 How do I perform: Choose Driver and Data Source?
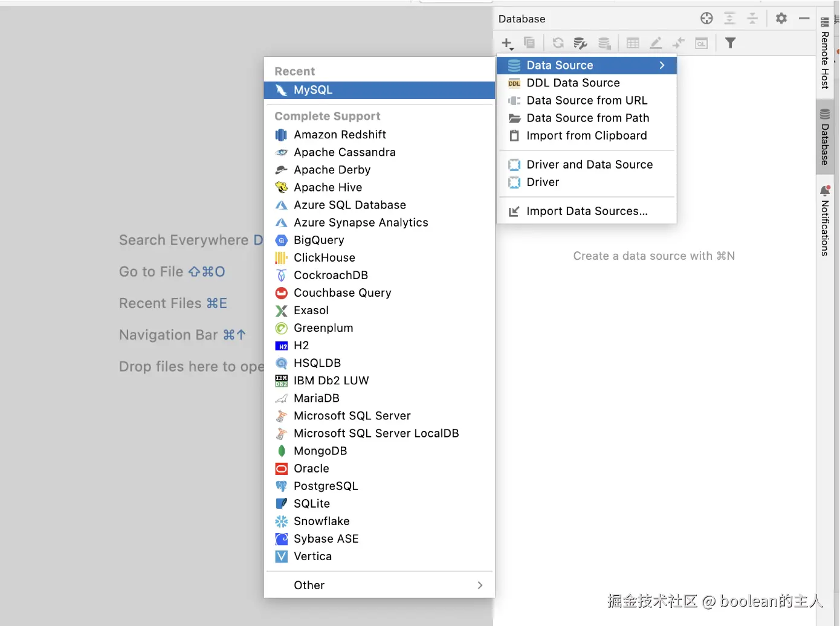[x=586, y=164]
